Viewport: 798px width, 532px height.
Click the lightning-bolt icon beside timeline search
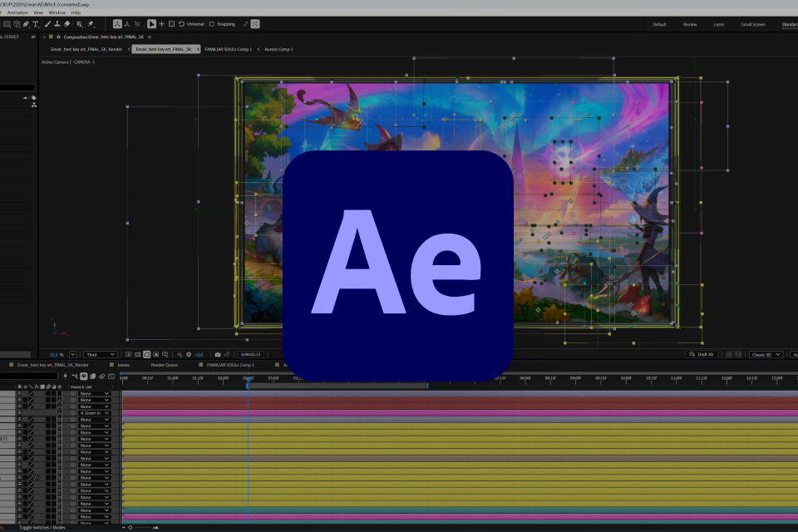(x=65, y=377)
